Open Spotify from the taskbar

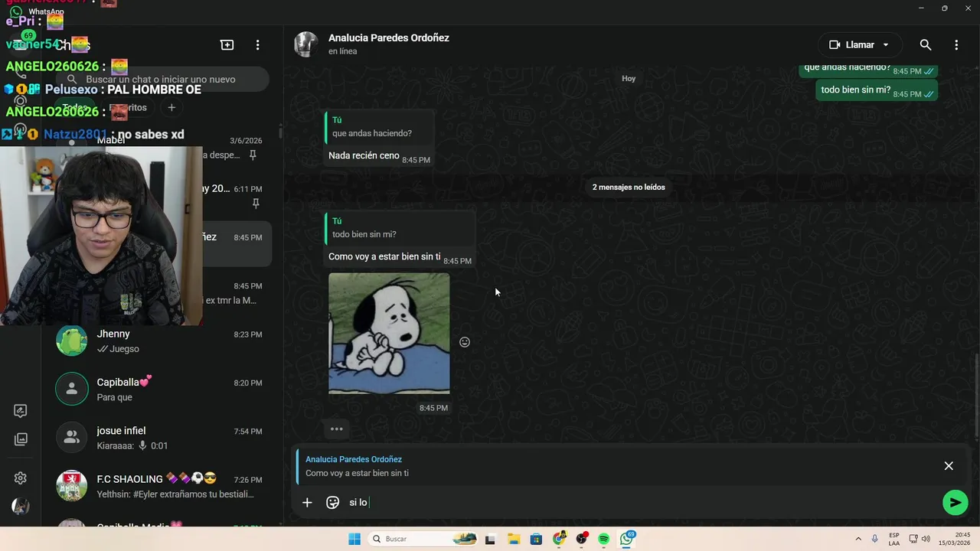pyautogui.click(x=604, y=540)
